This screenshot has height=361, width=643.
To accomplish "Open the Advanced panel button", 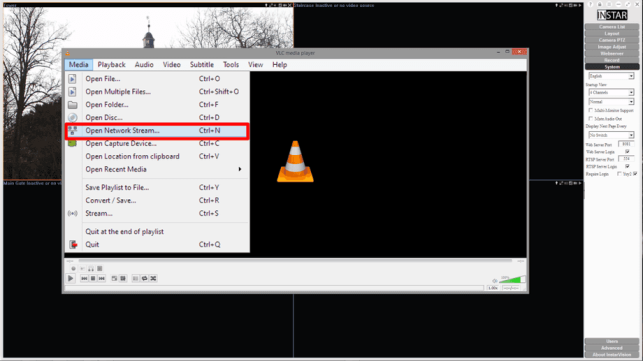I will click(611, 348).
